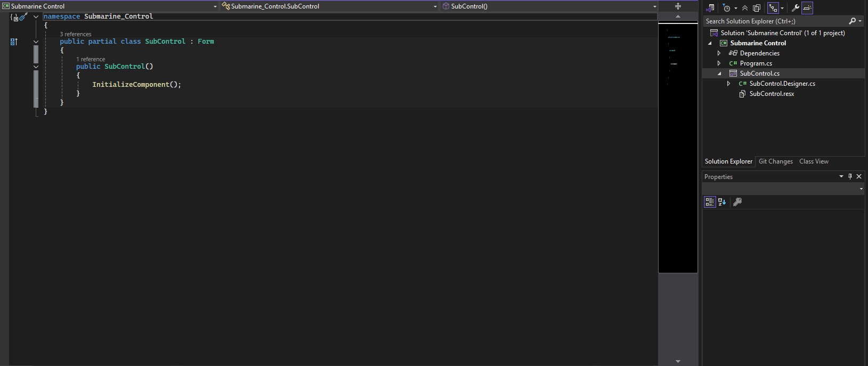The width and height of the screenshot is (868, 366).
Task: Click the Pending Changes Filter clock icon
Action: (726, 8)
